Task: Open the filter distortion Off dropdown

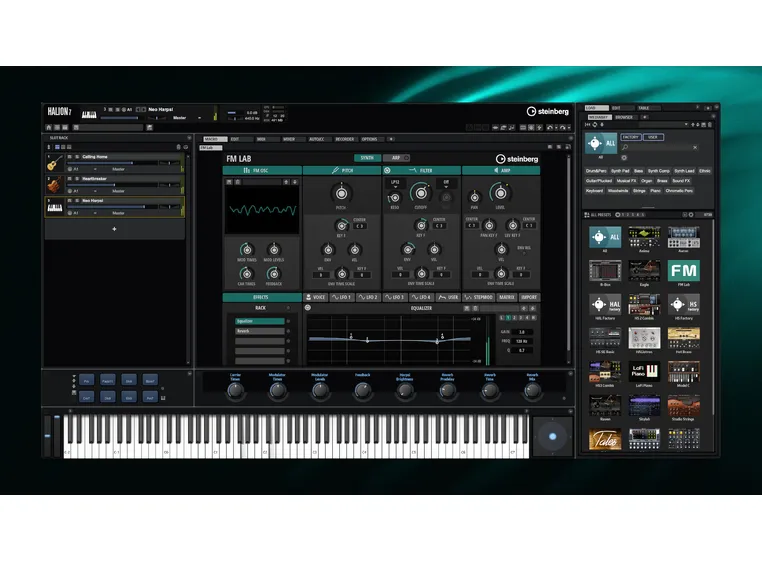Action: click(x=446, y=184)
